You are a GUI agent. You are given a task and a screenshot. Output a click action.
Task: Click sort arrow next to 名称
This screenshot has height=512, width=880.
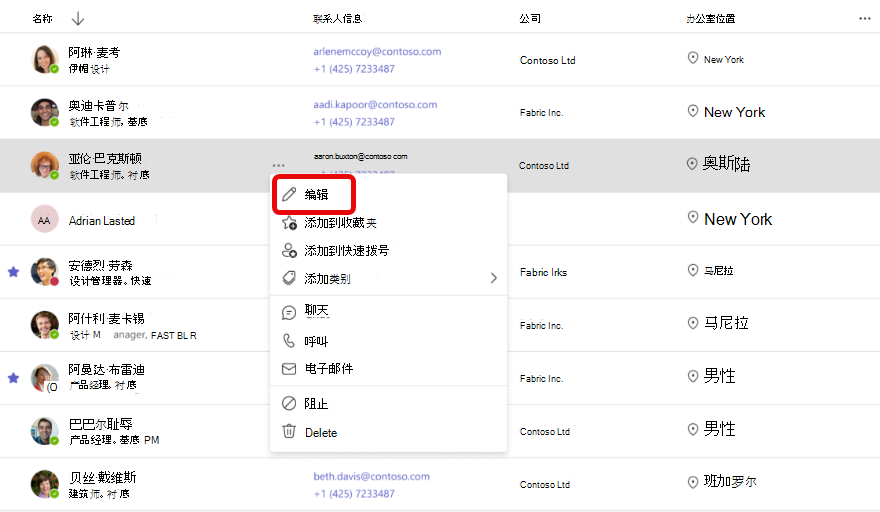[78, 19]
